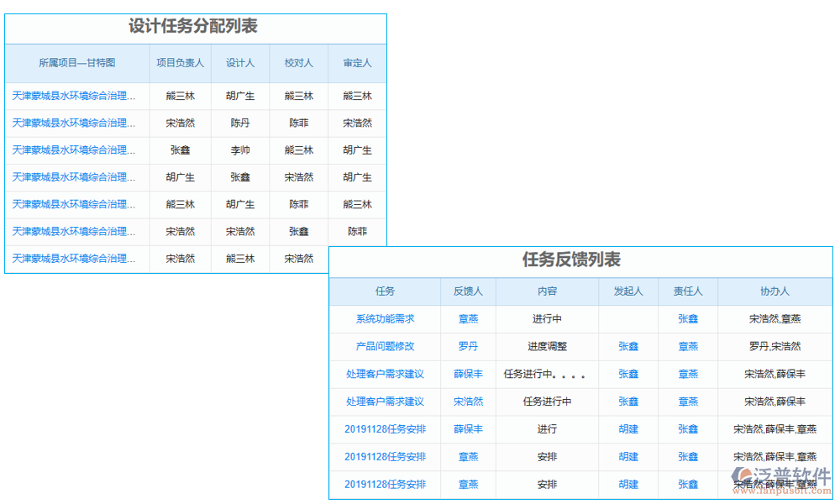Click 胡建 initiator for 20191128任务安排
This screenshot has width=840, height=504.
coord(627,429)
